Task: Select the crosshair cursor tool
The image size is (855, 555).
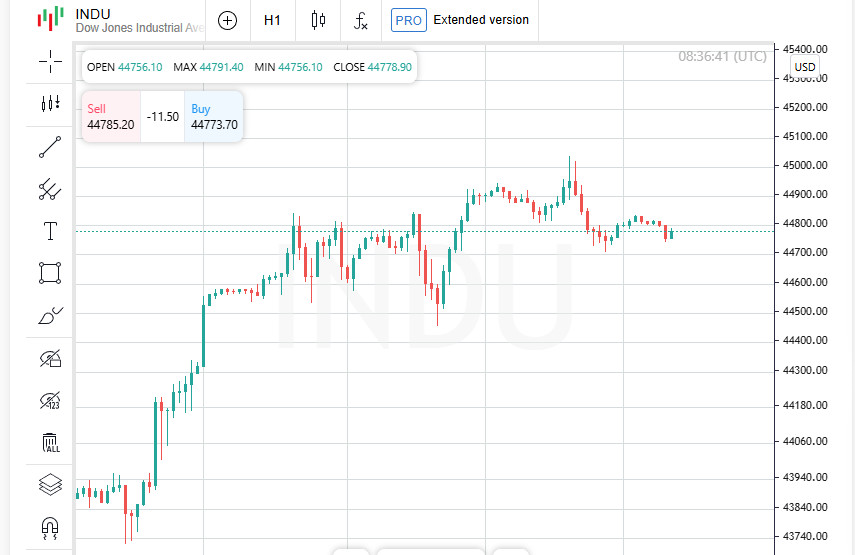Action: (x=50, y=61)
